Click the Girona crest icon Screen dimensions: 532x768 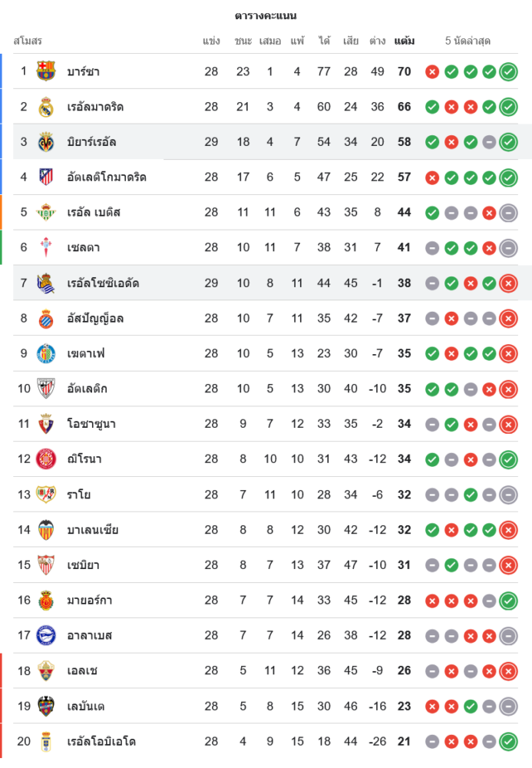pos(46,459)
